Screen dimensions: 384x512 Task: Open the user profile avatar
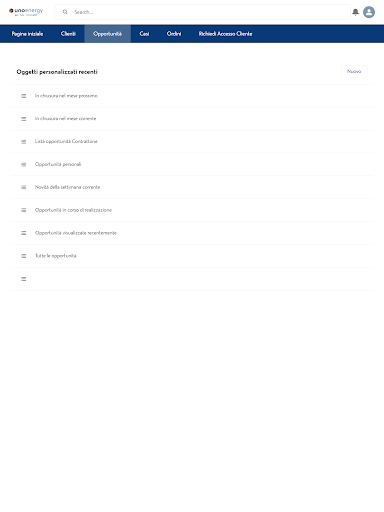(369, 12)
